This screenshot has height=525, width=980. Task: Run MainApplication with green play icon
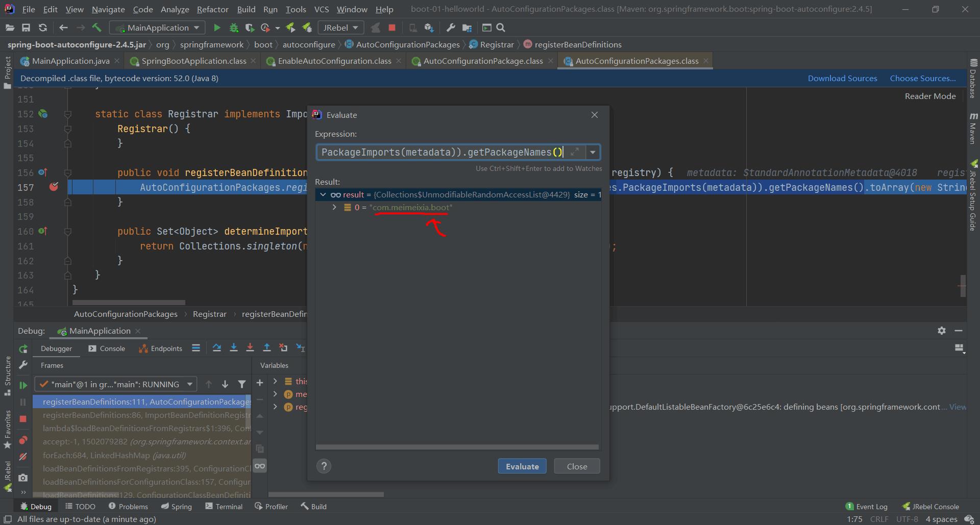point(217,28)
